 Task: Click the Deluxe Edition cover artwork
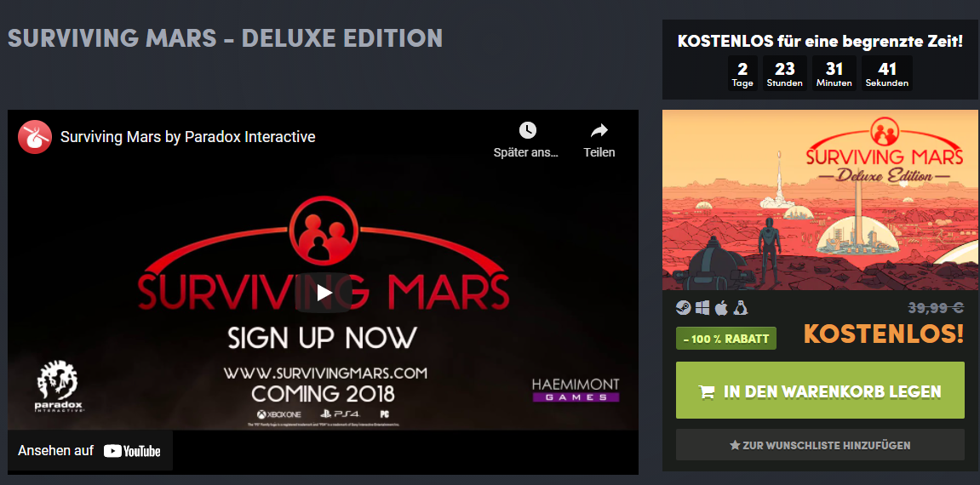coord(821,200)
